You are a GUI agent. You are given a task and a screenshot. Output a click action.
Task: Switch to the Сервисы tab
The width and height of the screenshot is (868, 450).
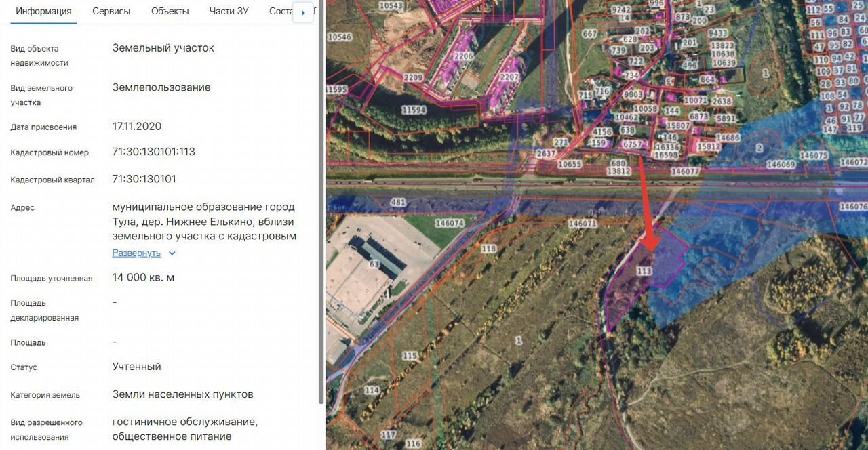(111, 12)
